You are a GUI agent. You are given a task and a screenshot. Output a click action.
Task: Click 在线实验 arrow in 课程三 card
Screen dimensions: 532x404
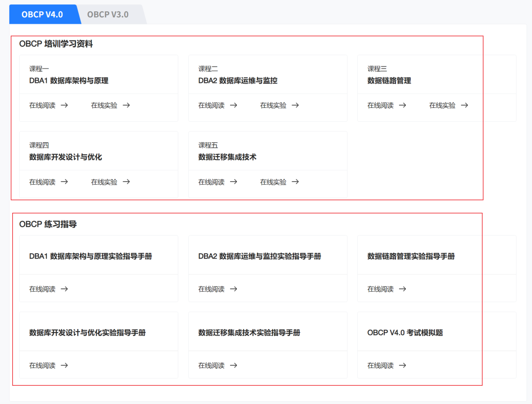[465, 105]
